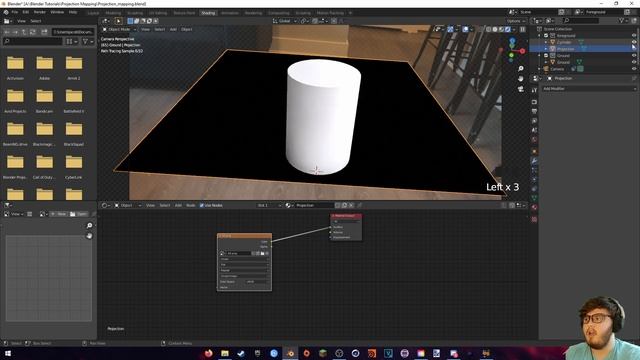This screenshot has height=360, width=640.
Task: Select rendered viewport shading
Action: (x=508, y=29)
